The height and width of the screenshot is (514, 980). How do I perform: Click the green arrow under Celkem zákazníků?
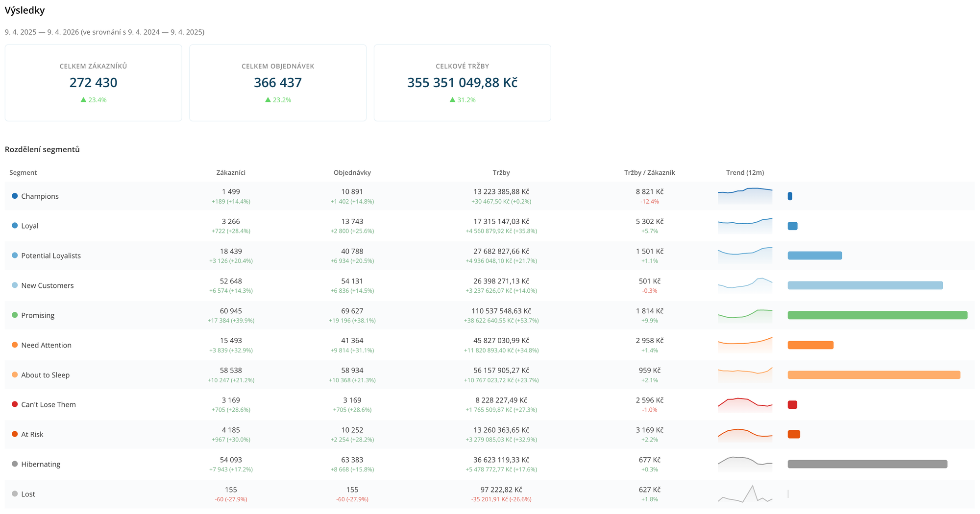(x=83, y=100)
